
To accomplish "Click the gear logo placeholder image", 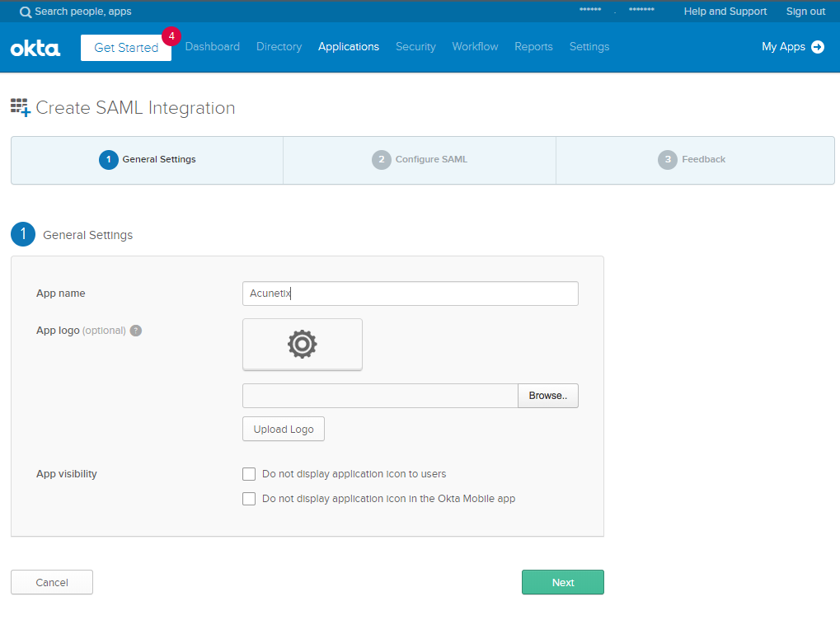I will click(x=303, y=344).
